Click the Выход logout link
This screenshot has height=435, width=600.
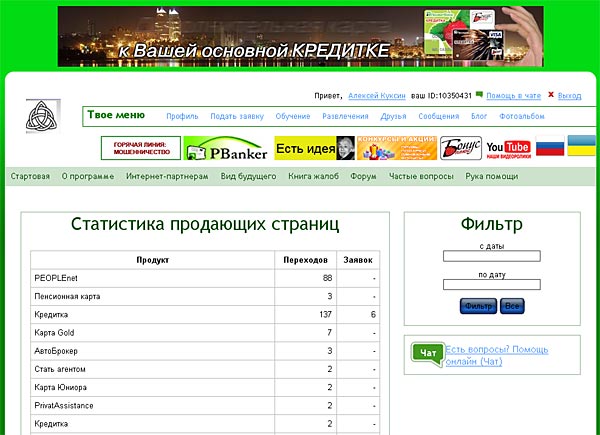coord(569,96)
